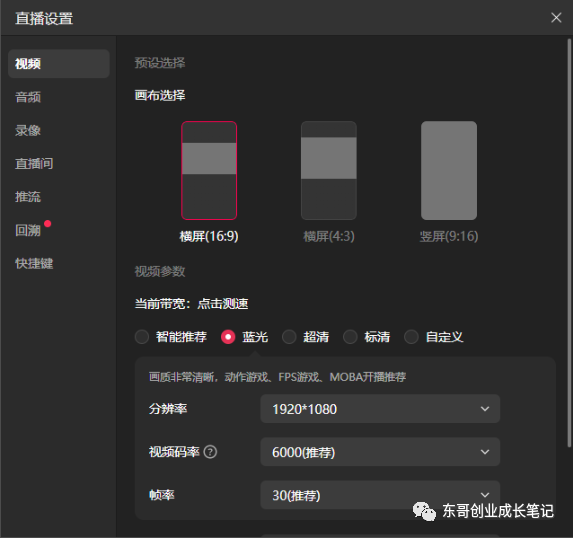
Task: Open the 快捷键 settings tab
Action: 34,263
